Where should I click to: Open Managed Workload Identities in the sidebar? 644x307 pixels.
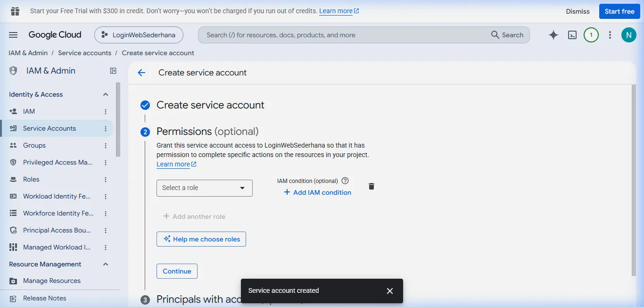pyautogui.click(x=56, y=247)
